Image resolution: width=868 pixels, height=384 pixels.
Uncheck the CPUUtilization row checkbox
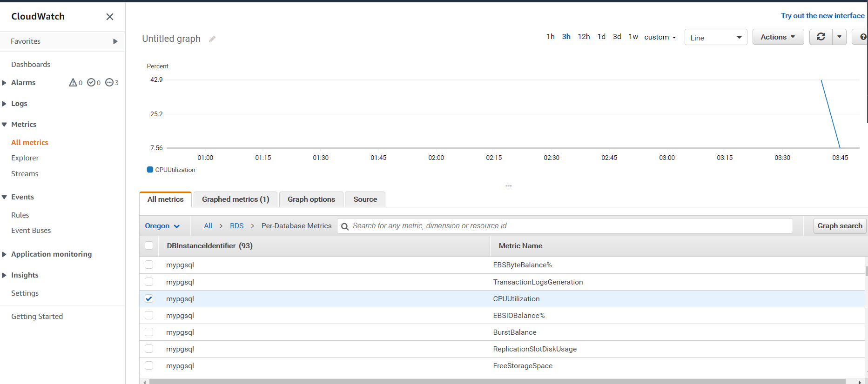(149, 298)
